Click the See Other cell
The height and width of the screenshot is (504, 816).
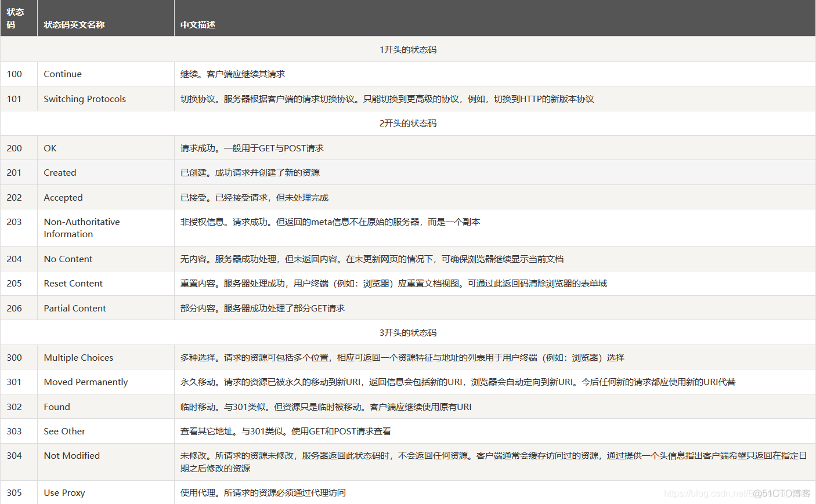106,432
